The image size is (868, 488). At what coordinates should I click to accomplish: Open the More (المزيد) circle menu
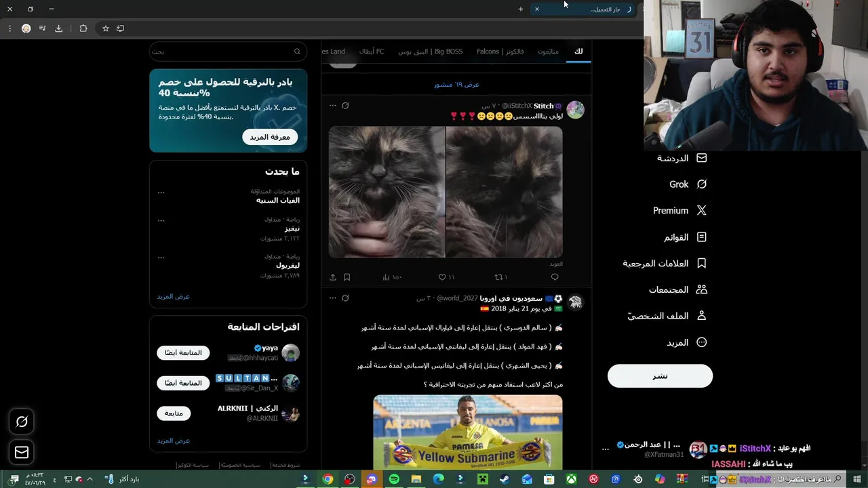(x=687, y=342)
